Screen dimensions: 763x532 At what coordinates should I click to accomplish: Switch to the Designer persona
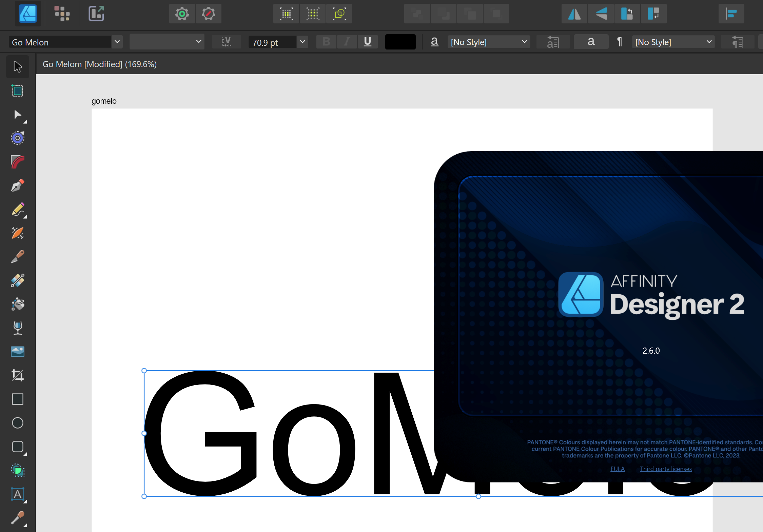[x=28, y=14]
